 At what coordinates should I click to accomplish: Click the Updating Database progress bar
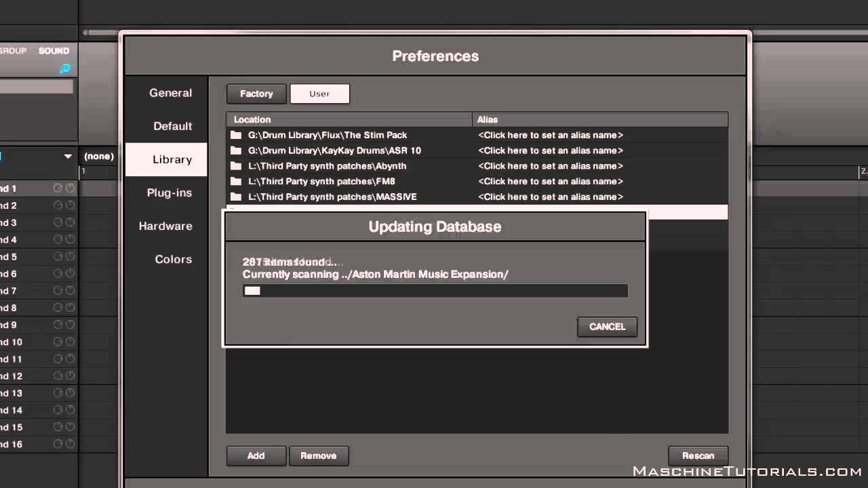click(x=435, y=291)
